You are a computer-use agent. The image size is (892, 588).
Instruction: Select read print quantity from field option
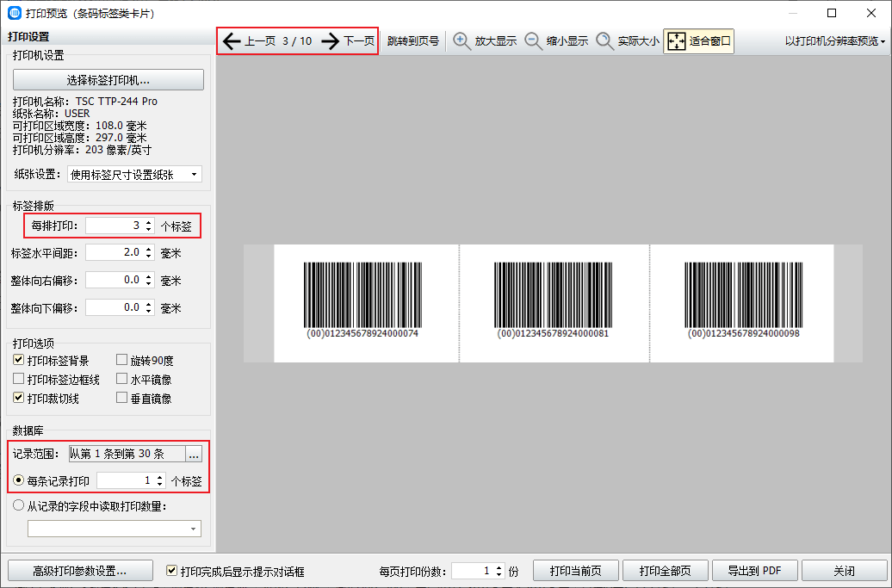(19, 506)
